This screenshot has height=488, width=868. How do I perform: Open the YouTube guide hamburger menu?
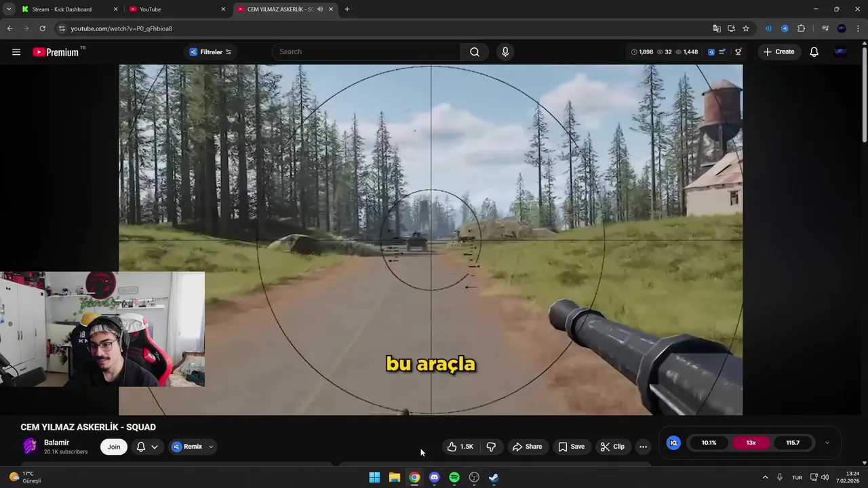click(x=16, y=52)
